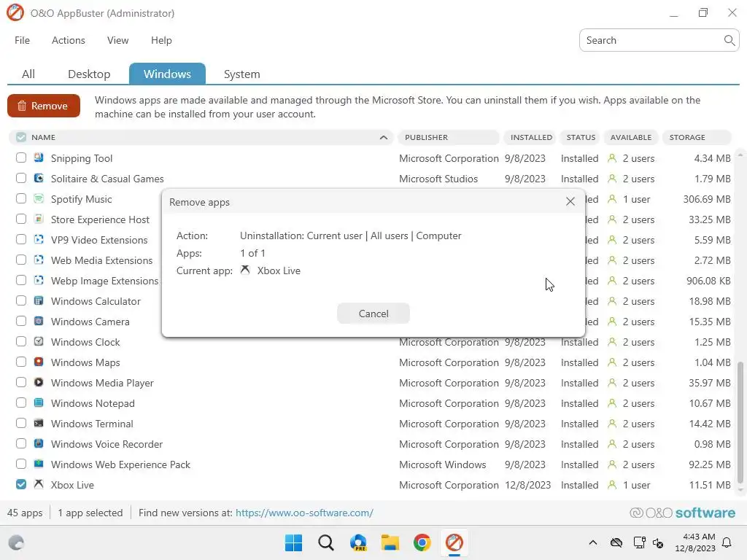Check the Solitaire & Casual Games checkbox
The width and height of the screenshot is (747, 560).
coord(21,178)
